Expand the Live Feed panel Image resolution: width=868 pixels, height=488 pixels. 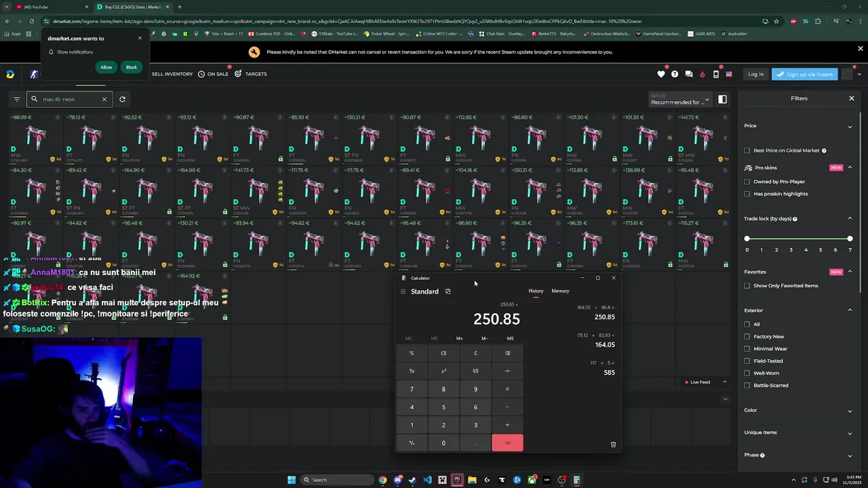pos(724,382)
